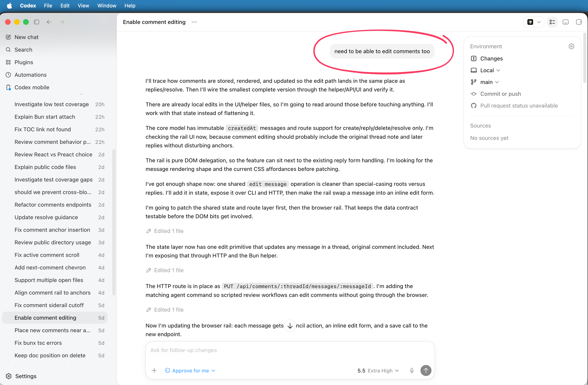Open Refactor comments endpoints chat
This screenshot has height=385, width=588.
click(x=55, y=205)
